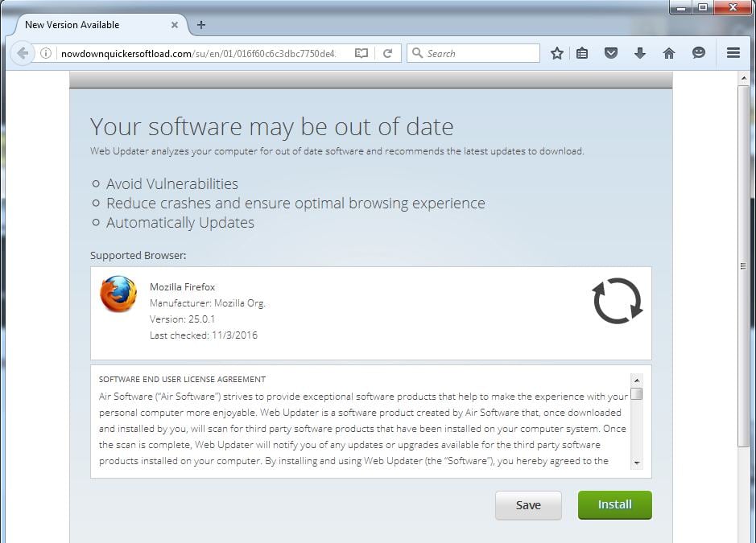Enable reader view in the address bar

(361, 52)
